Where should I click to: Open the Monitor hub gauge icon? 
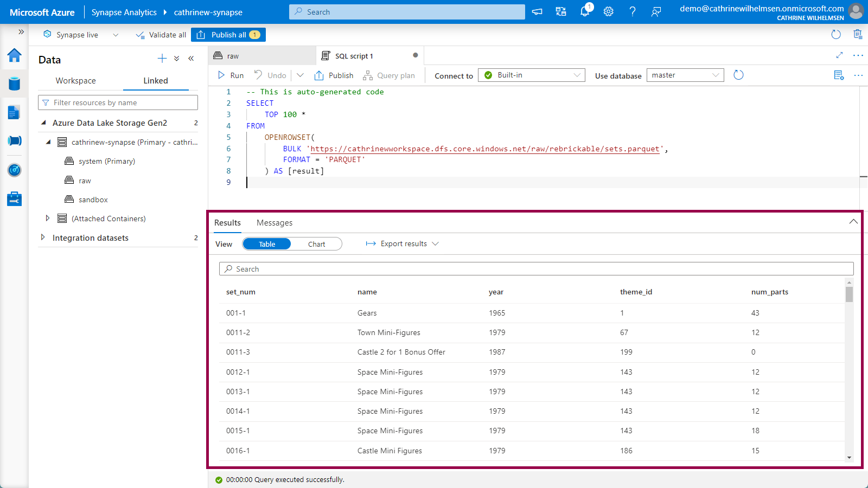(14, 170)
